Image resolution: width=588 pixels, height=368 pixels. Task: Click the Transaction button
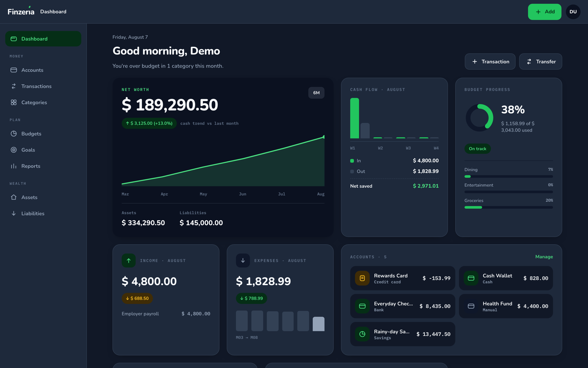(490, 61)
